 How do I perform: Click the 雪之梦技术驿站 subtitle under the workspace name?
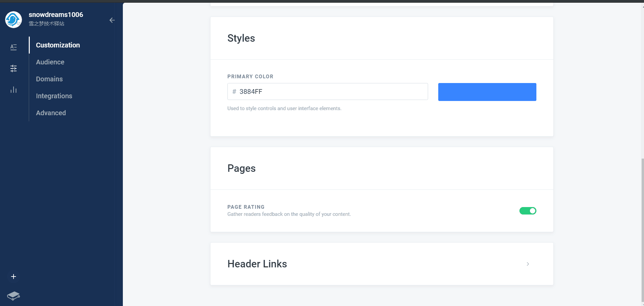point(47,23)
